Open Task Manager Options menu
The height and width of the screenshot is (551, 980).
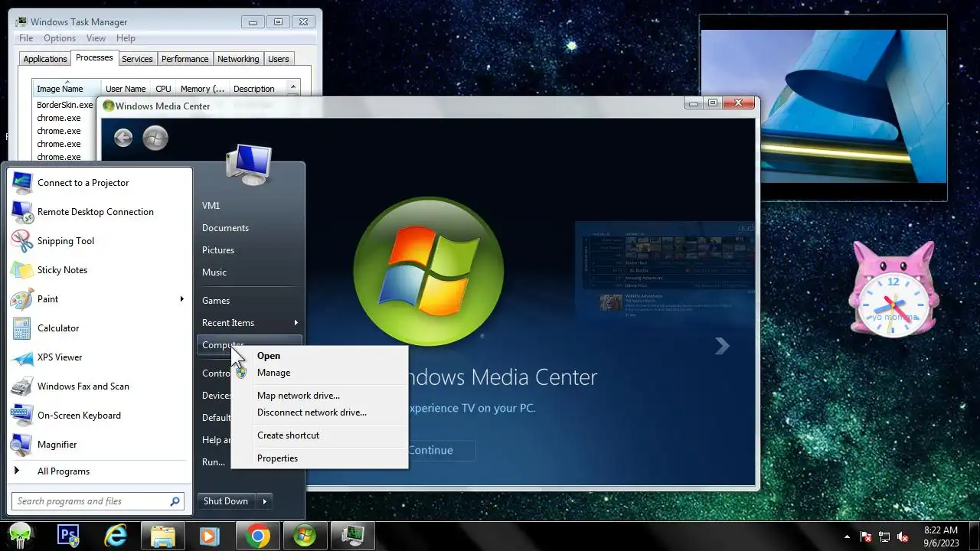[60, 38]
